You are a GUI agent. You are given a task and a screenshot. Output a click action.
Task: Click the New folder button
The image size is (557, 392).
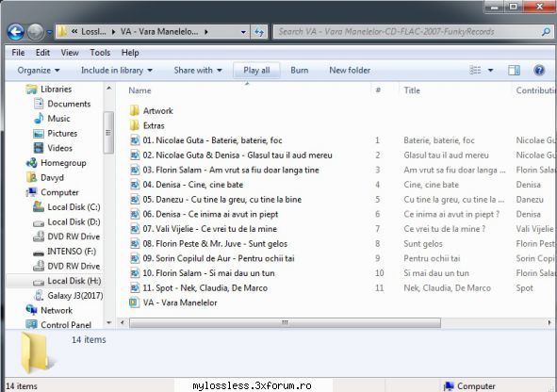point(350,71)
